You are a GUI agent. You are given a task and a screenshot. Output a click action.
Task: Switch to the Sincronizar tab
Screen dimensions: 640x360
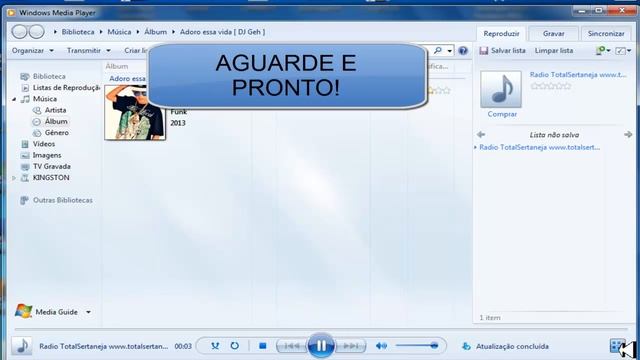(x=606, y=33)
